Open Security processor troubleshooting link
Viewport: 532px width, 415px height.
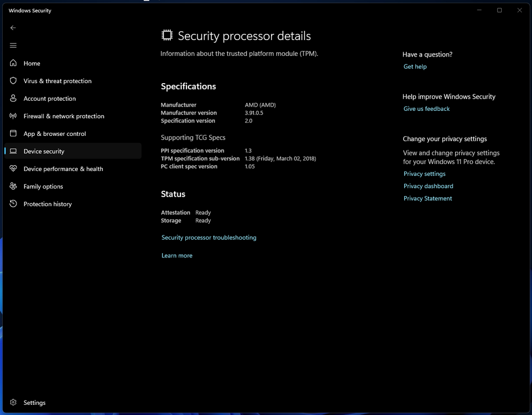[x=209, y=238]
